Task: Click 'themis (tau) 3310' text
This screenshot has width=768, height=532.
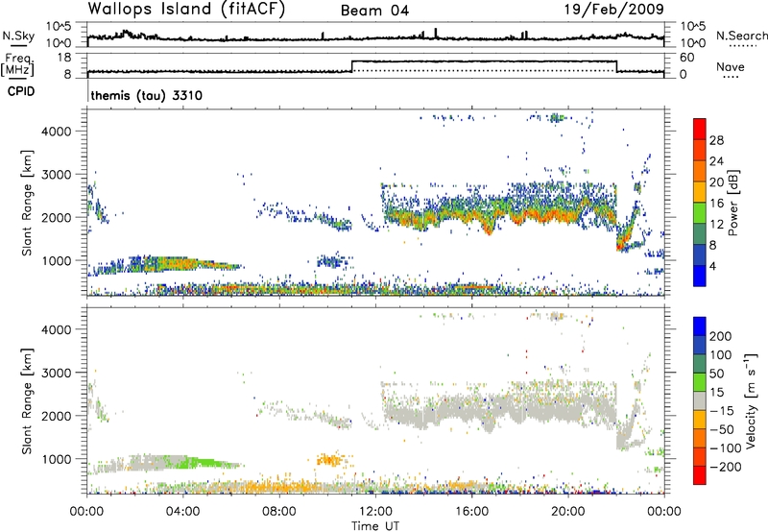Action: click(147, 95)
